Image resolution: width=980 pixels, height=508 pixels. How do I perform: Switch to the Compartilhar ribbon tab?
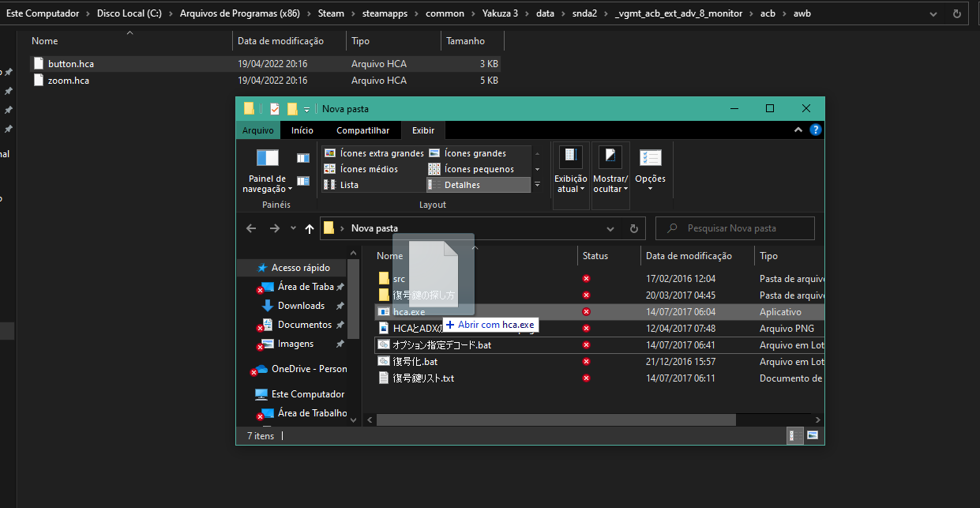[363, 130]
